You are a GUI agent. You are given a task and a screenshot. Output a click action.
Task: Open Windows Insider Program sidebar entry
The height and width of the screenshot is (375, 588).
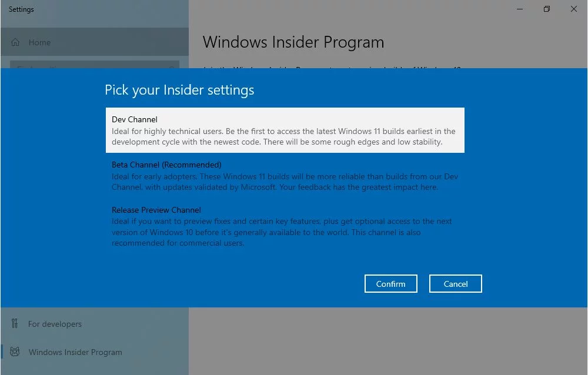(x=95, y=351)
